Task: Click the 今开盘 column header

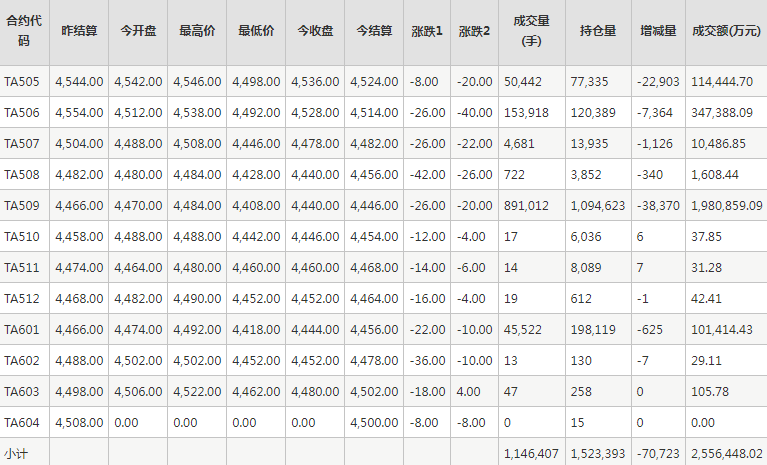Action: pos(138,31)
